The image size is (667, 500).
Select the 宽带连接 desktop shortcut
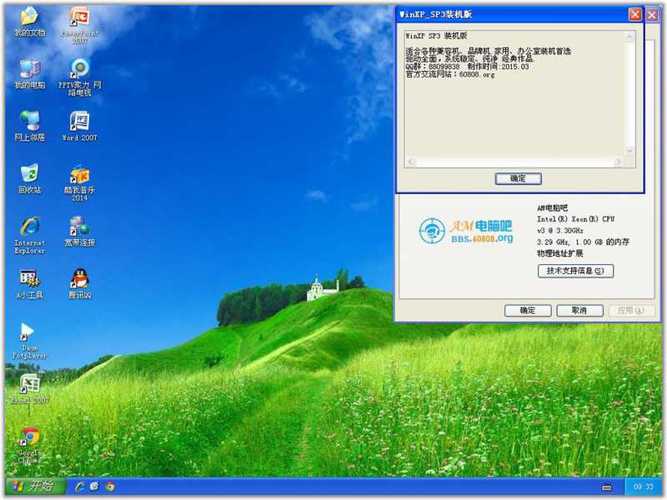pyautogui.click(x=80, y=231)
